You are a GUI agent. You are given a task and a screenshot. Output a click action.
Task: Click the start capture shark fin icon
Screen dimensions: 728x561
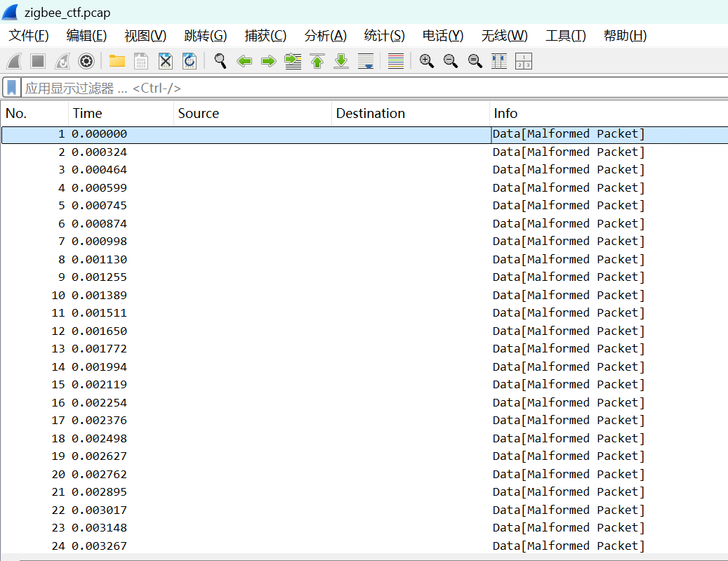pos(14,61)
